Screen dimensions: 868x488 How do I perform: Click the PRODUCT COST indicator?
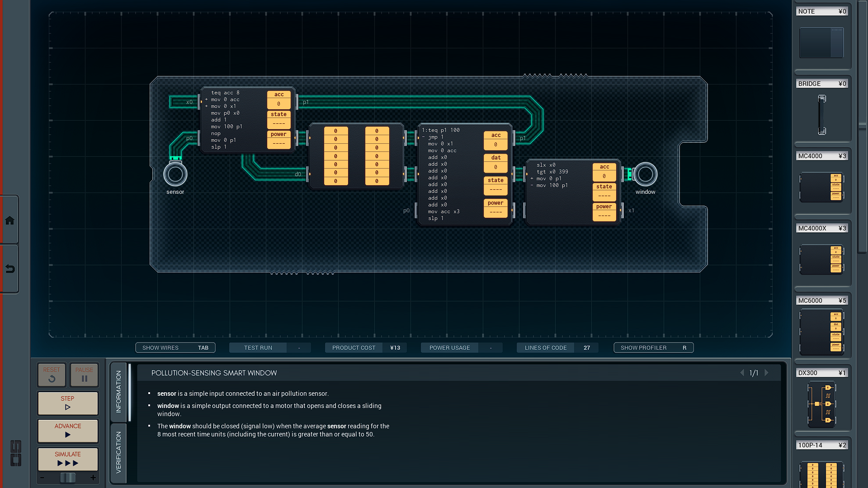(x=366, y=347)
